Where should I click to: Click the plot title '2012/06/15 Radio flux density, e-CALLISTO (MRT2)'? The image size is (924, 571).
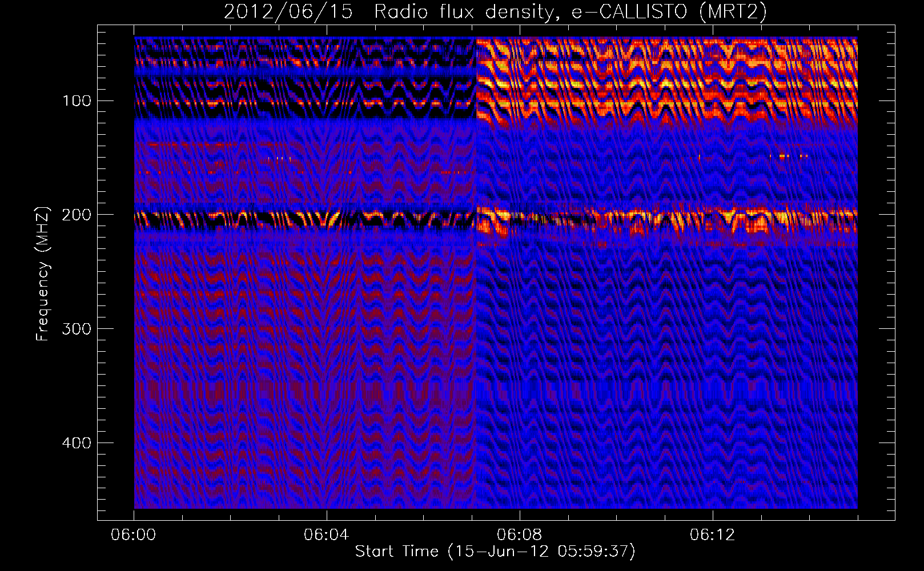(495, 12)
